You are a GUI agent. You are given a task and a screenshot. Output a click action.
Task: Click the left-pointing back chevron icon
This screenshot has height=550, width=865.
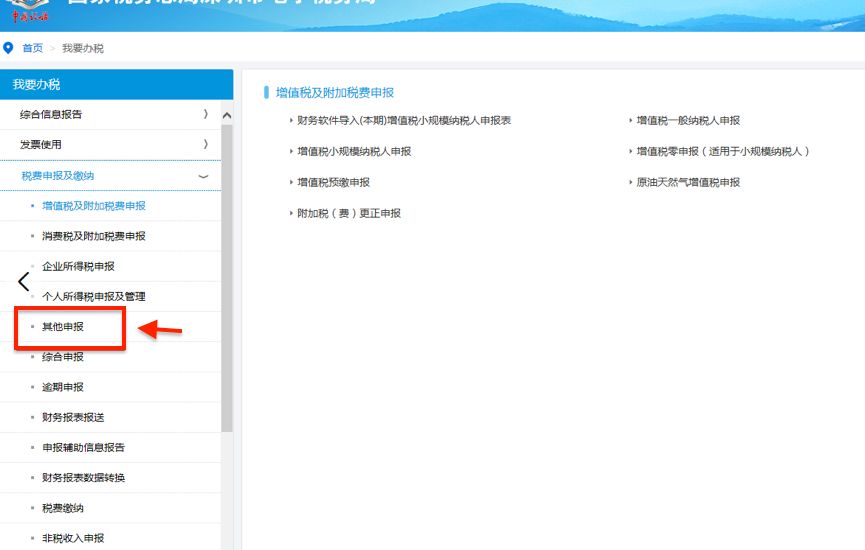point(23,281)
